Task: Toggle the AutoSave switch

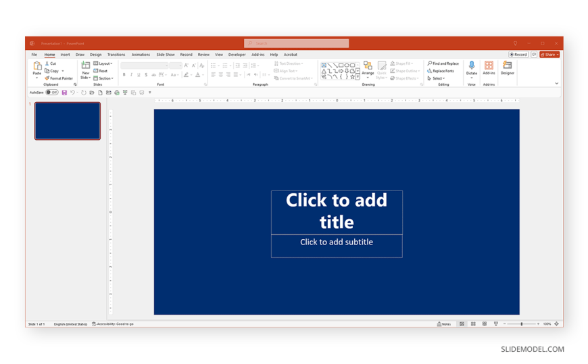Action: point(52,93)
